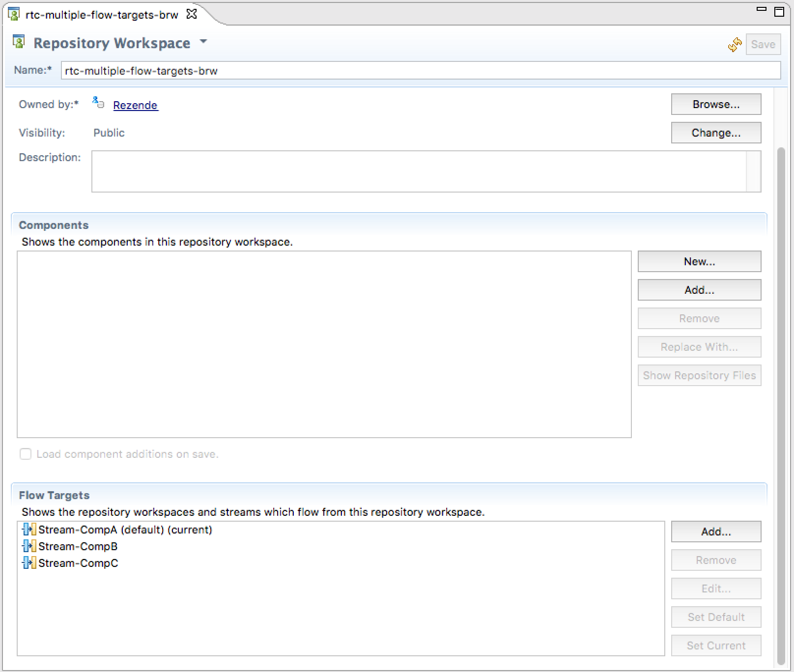Close the rtc-multiple-flow-targets-brw tab

pyautogui.click(x=192, y=14)
